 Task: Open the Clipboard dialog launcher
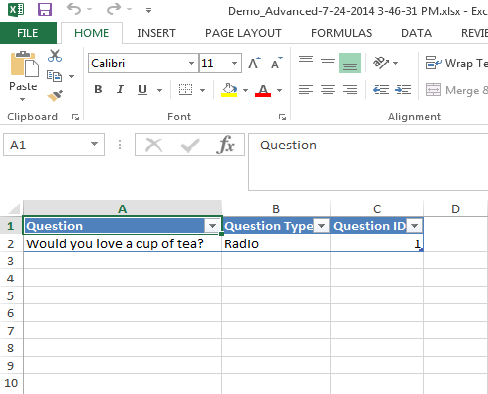coord(75,117)
